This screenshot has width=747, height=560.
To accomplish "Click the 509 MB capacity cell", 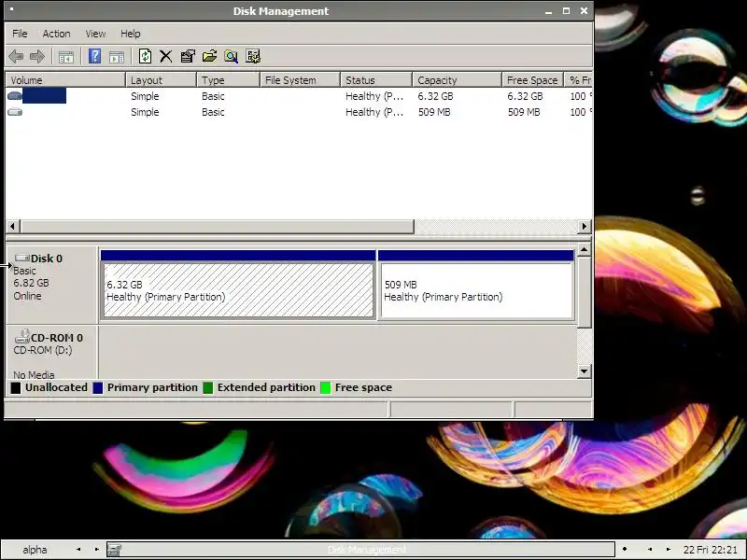I will (434, 112).
